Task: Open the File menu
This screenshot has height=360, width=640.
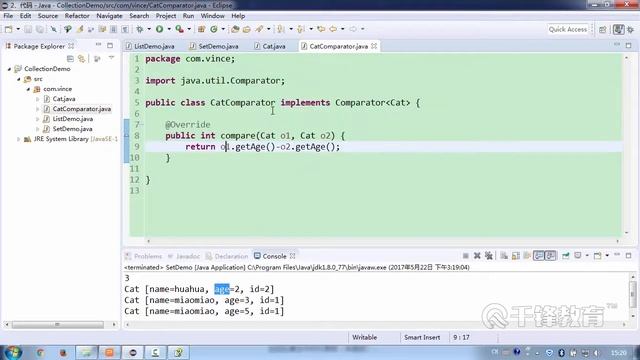Action: [8, 16]
